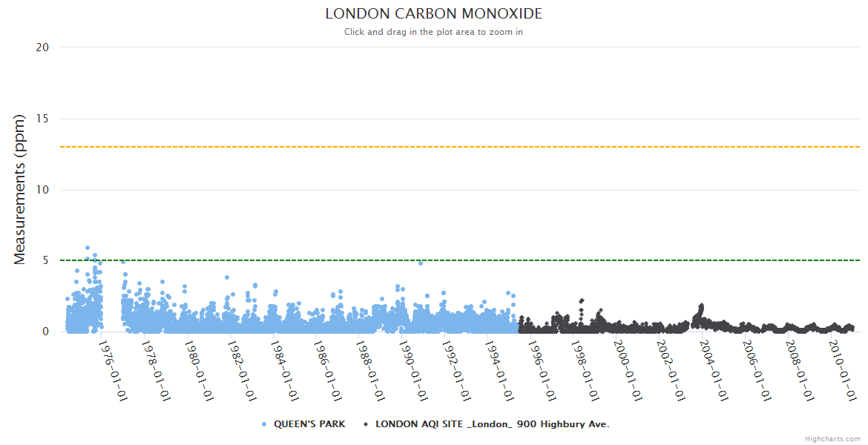868x445 pixels.
Task: Click the Measurements (ppm) y-axis title
Action: (x=20, y=189)
